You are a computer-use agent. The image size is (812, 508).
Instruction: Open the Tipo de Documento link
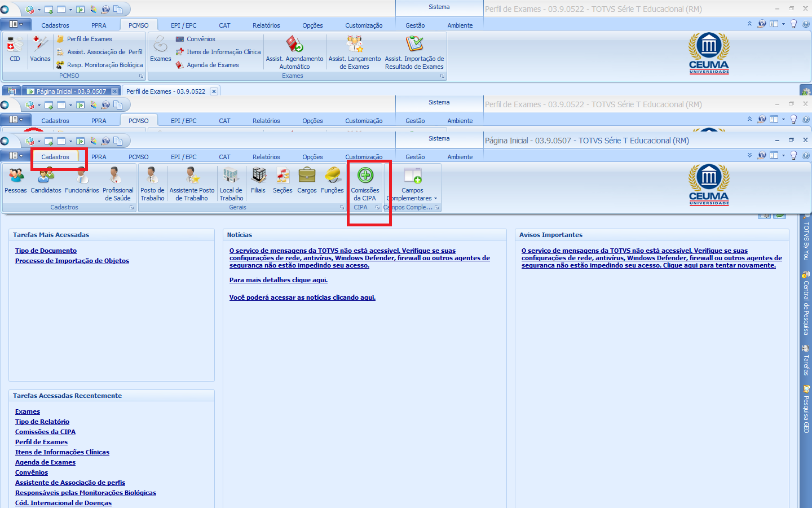pyautogui.click(x=46, y=251)
